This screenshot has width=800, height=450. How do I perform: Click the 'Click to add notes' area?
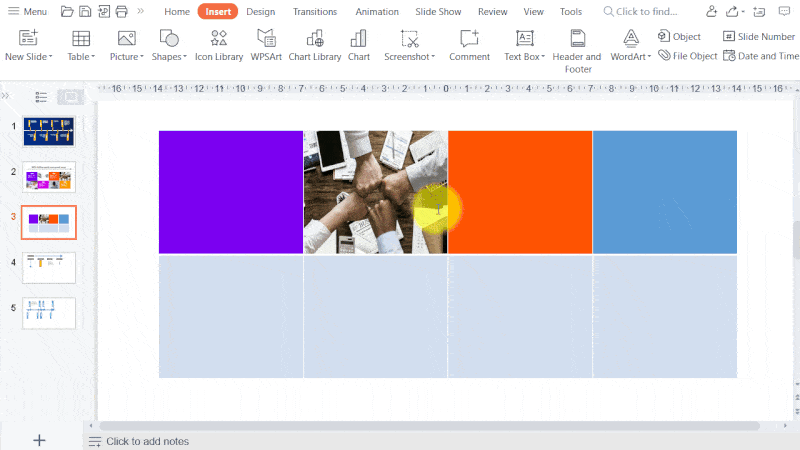pyautogui.click(x=147, y=441)
